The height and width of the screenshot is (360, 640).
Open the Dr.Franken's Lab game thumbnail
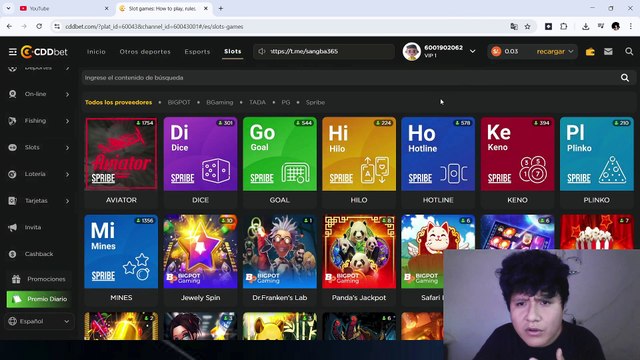coord(280,251)
